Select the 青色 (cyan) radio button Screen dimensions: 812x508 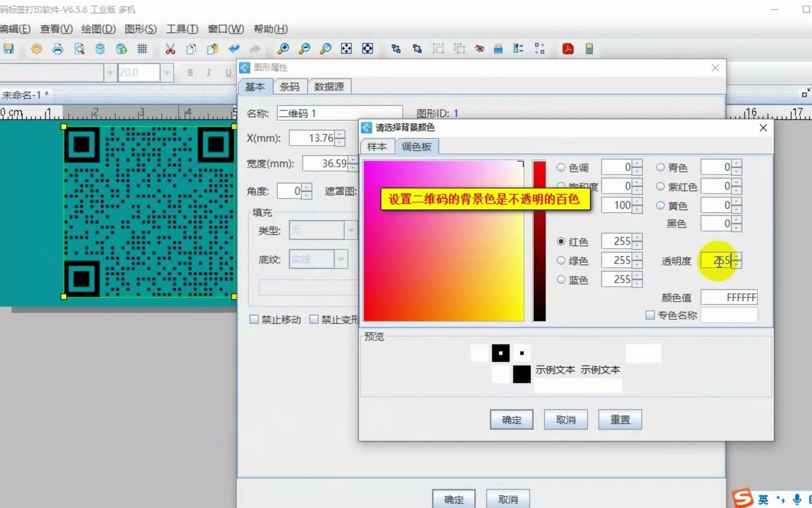(x=660, y=167)
